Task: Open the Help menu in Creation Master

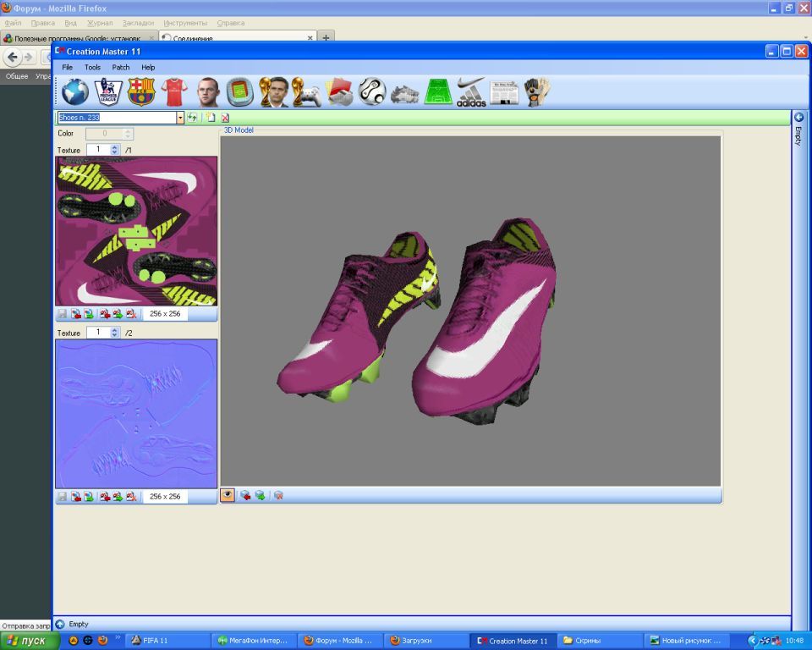Action: click(148, 68)
